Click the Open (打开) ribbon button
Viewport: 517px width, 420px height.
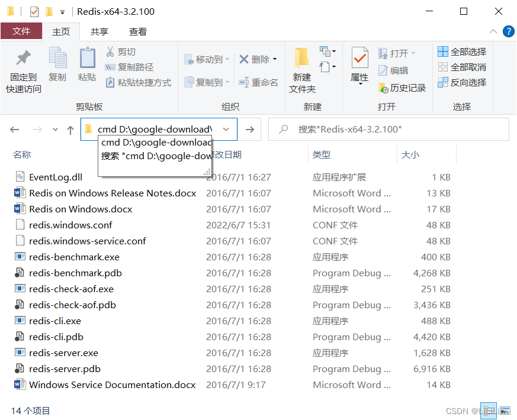[x=397, y=53]
